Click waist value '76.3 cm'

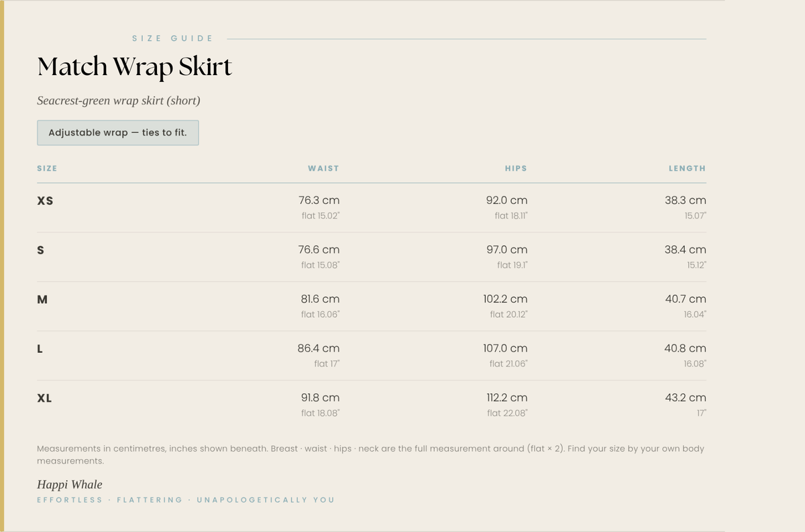pos(319,200)
